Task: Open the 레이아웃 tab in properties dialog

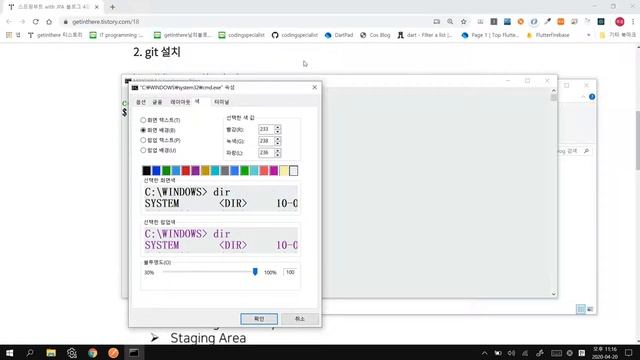Action: click(180, 102)
